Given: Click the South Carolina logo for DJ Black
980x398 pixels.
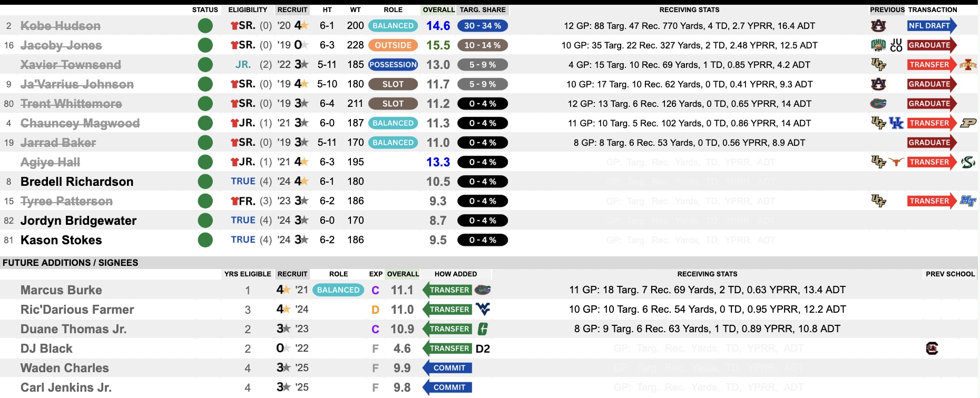Looking at the screenshot, I should [932, 349].
